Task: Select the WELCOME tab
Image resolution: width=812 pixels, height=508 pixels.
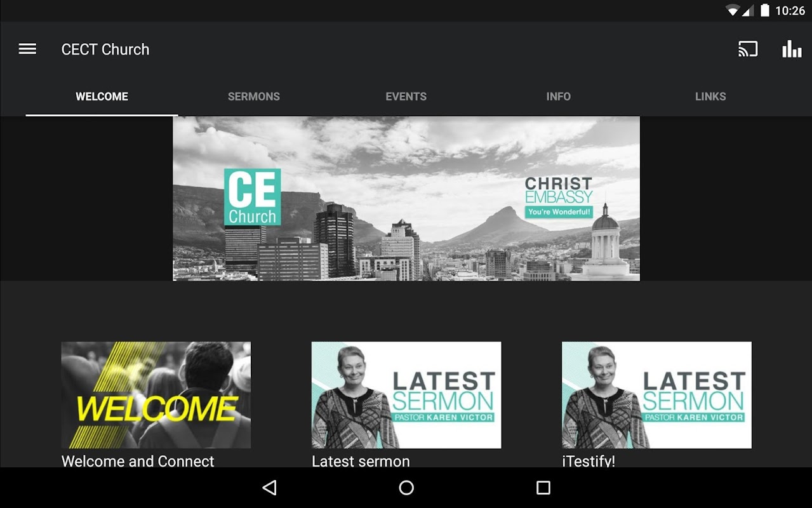Action: coord(102,97)
